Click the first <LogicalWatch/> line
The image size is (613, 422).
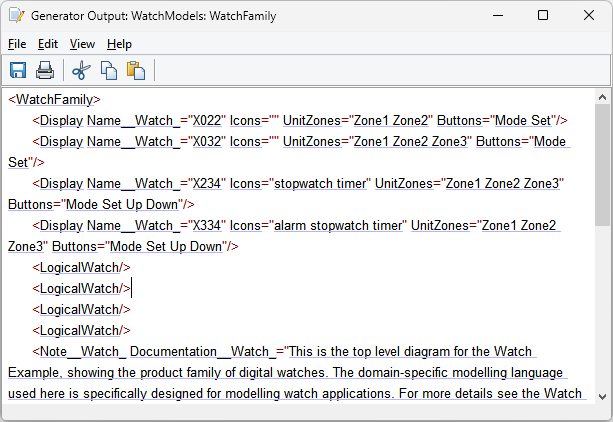[x=81, y=268]
